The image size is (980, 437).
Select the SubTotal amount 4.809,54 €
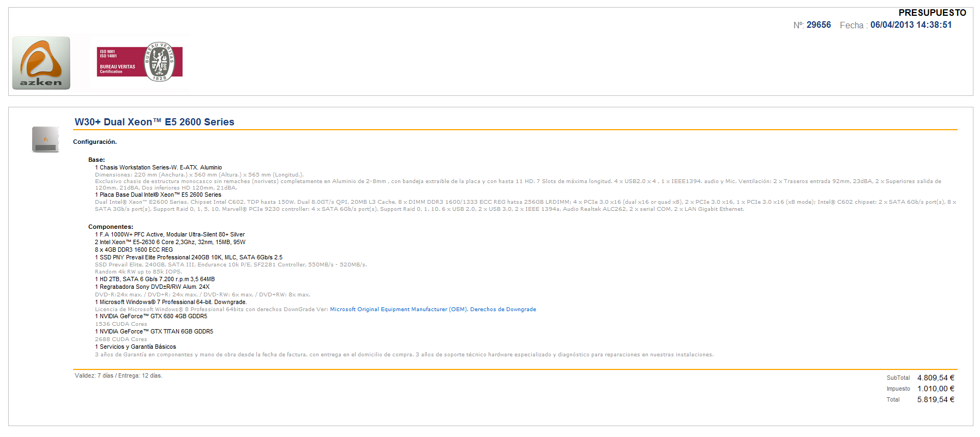[936, 378]
